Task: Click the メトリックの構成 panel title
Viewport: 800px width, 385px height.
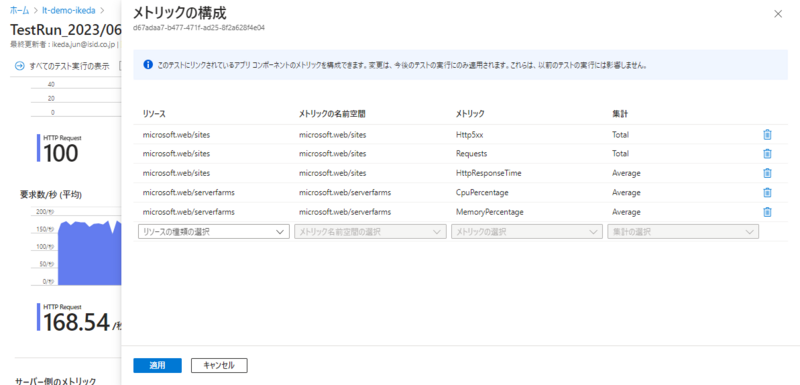Action: [x=180, y=13]
